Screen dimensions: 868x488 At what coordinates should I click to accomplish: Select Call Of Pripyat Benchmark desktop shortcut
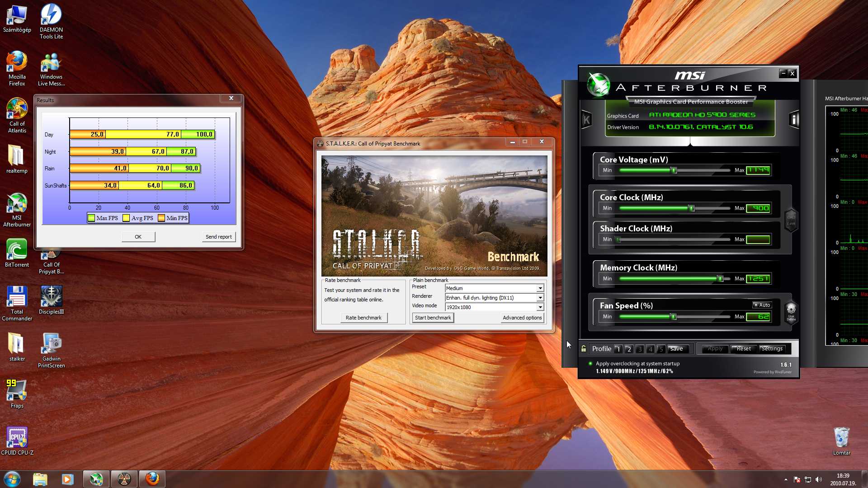pyautogui.click(x=51, y=262)
